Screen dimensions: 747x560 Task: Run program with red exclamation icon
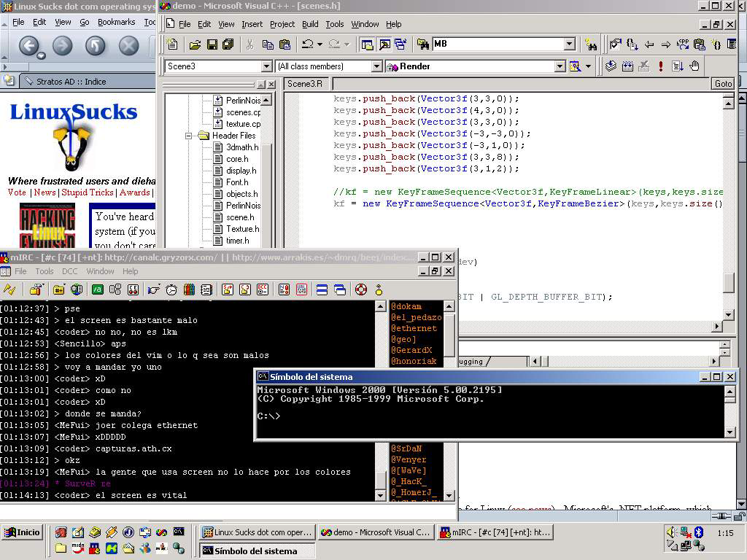pos(661,66)
